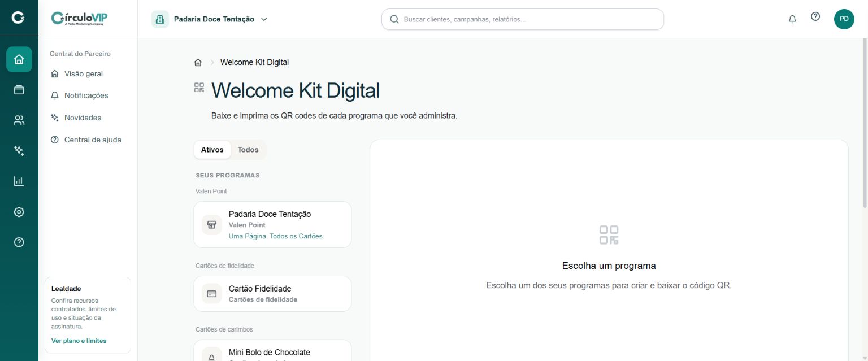
Task: Click the large QR icon in the empty panel
Action: (609, 235)
